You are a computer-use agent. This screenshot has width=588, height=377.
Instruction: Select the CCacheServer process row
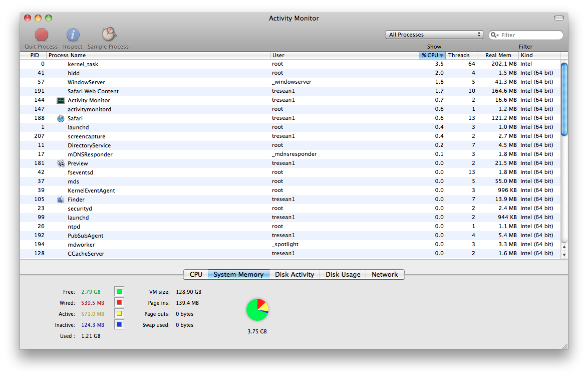click(290, 254)
